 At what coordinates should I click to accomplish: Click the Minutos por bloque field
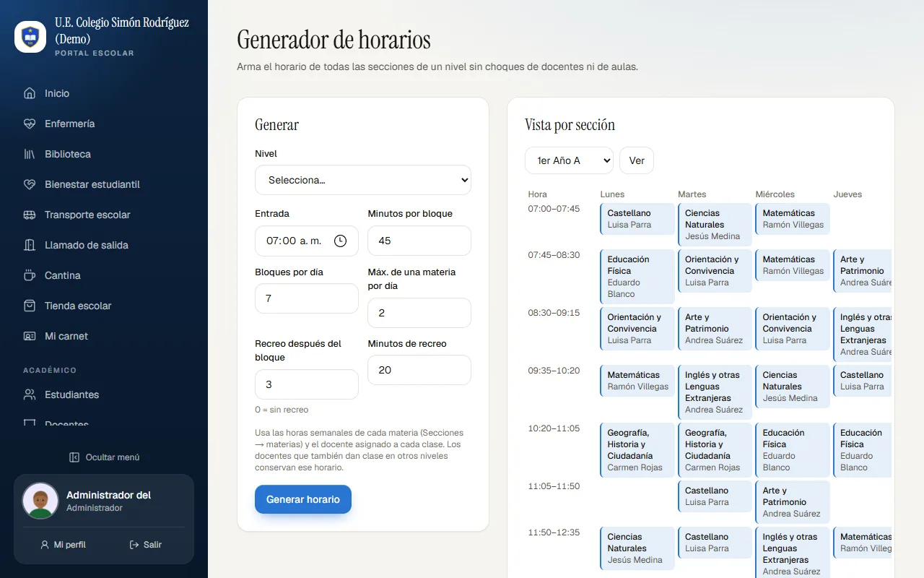click(x=419, y=241)
